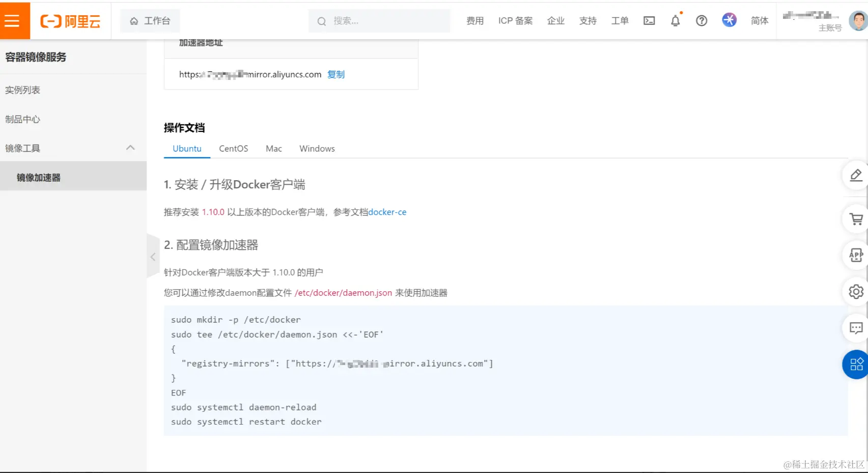
Task: Click the 'sudo mkdir -p /etc/docker' line
Action: tap(236, 320)
